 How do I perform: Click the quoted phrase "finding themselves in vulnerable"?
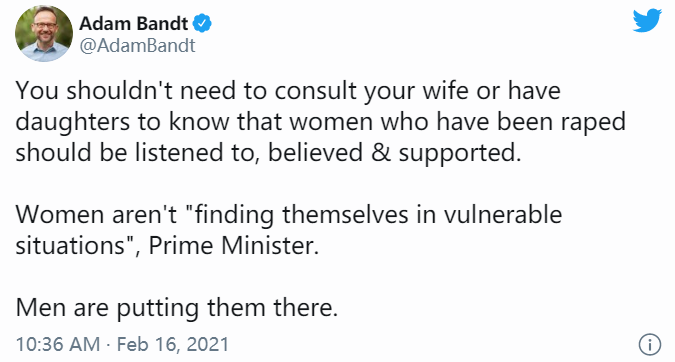click(x=375, y=214)
